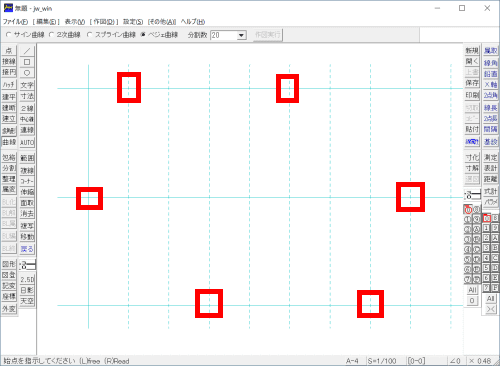This screenshot has height=366, width=500.
Task: Open the right toolbar line attribute selector
Action: pyautogui.click(x=472, y=195)
